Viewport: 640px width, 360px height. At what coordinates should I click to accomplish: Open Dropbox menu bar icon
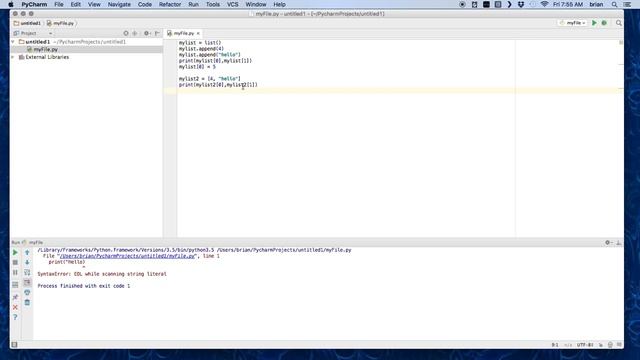tap(521, 4)
